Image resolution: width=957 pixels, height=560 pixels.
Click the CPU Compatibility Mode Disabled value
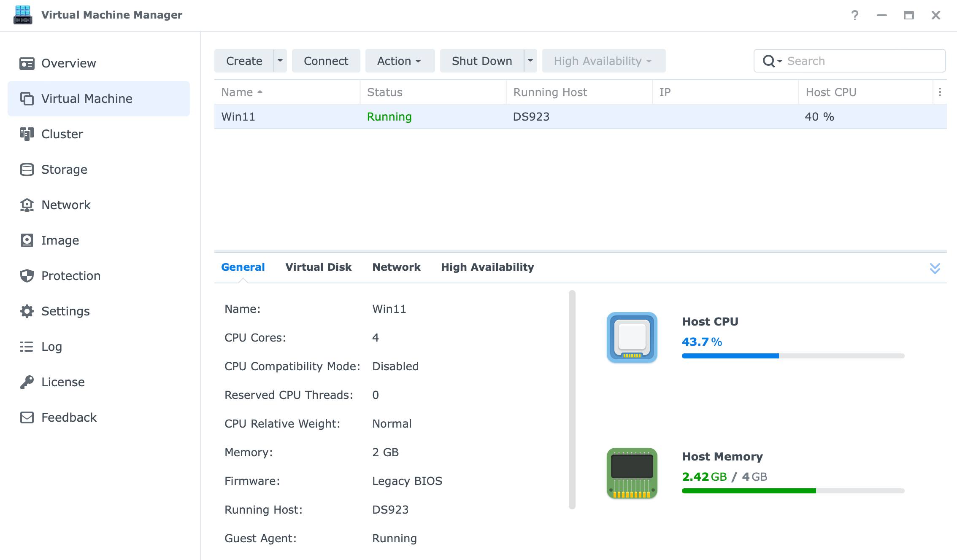point(395,366)
